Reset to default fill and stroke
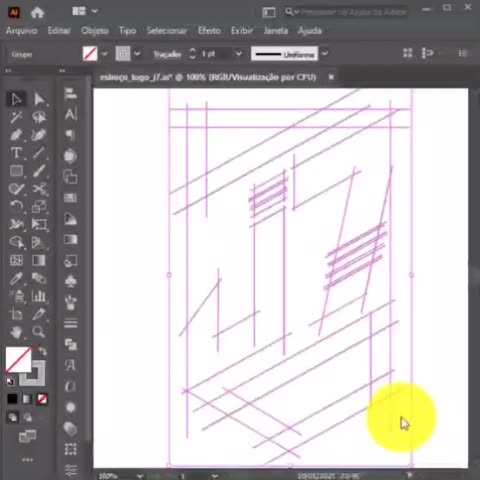 pos(10,382)
